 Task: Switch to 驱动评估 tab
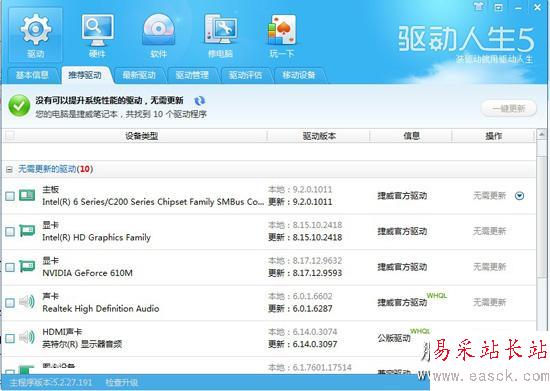(x=245, y=75)
